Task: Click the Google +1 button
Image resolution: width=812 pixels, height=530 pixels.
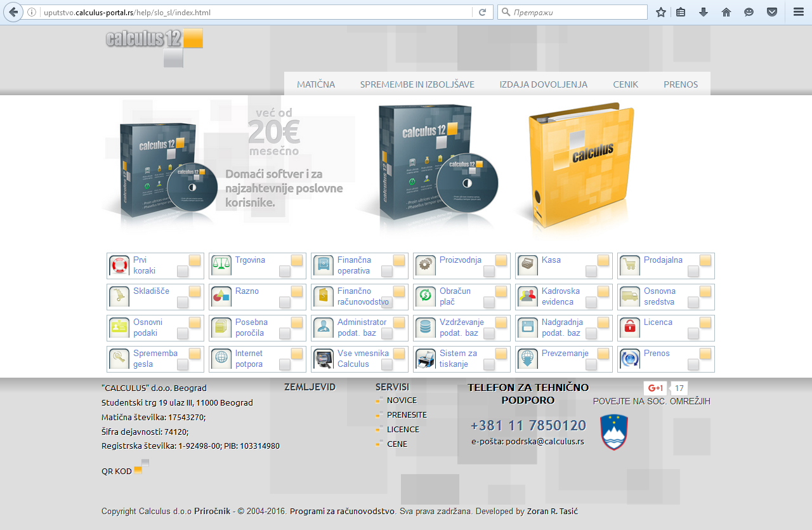Action: point(655,388)
